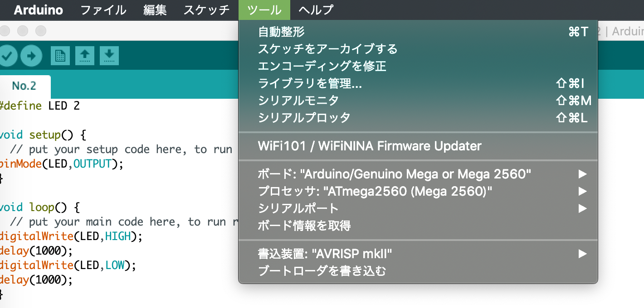Save the sketch using the down-arrow icon
Image resolution: width=644 pixels, height=308 pixels.
click(109, 55)
